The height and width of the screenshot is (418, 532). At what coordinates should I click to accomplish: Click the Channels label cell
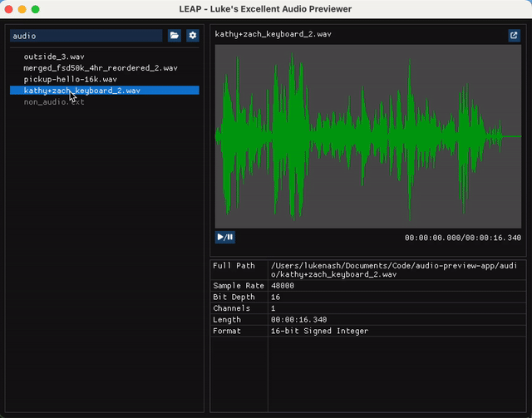(239, 308)
